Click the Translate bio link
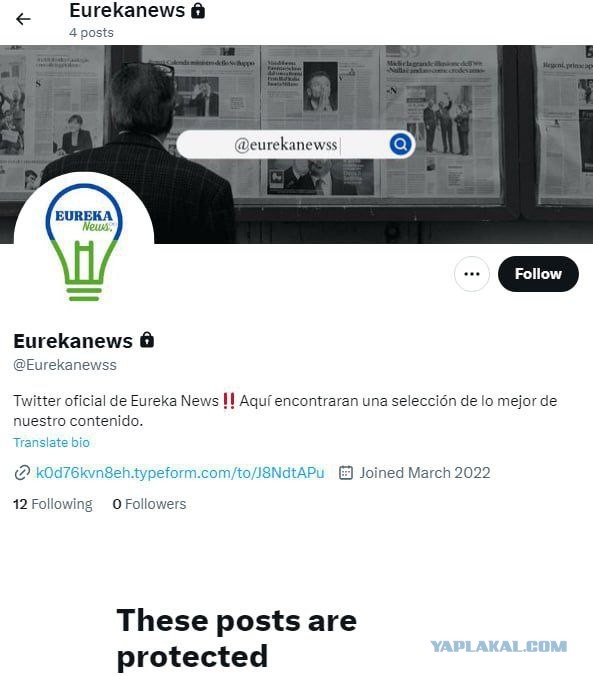 (51, 442)
